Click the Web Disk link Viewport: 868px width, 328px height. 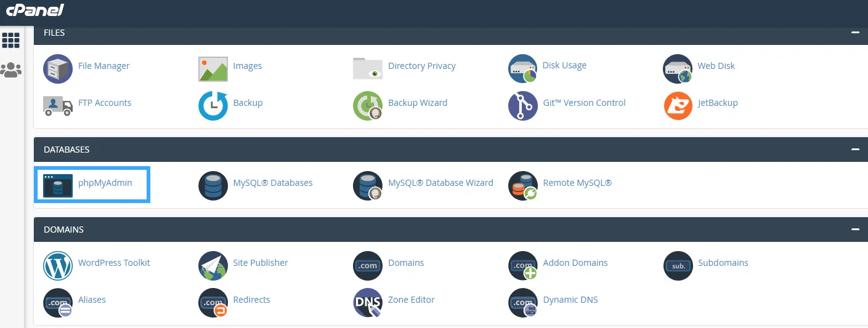pyautogui.click(x=716, y=66)
